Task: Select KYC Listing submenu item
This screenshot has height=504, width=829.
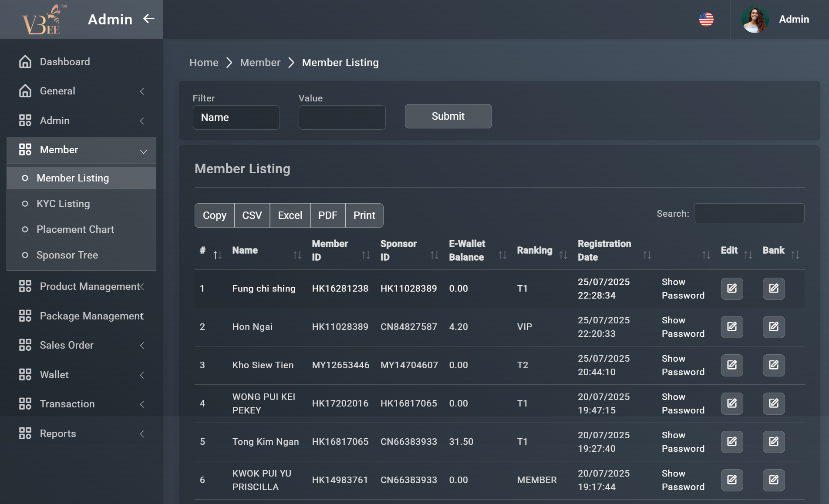Action: pyautogui.click(x=63, y=204)
